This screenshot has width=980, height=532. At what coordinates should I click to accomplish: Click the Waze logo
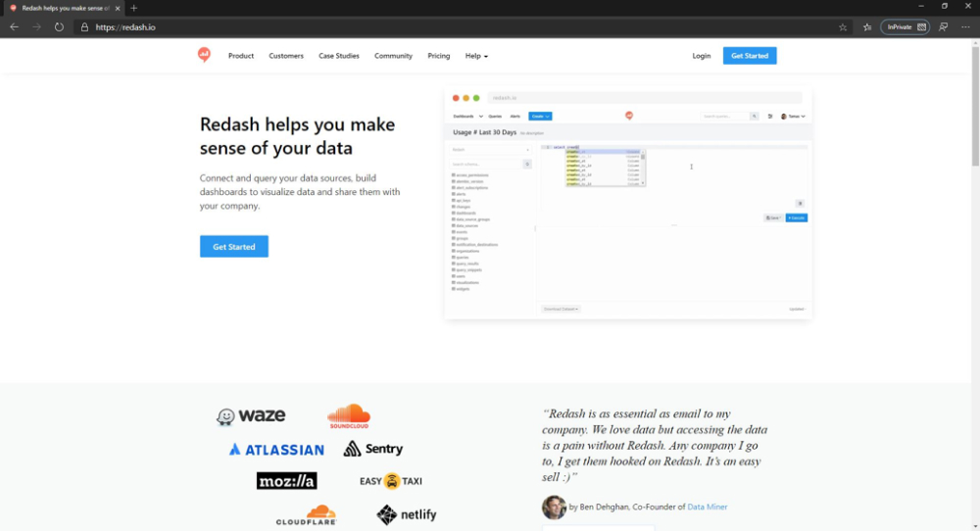point(251,416)
